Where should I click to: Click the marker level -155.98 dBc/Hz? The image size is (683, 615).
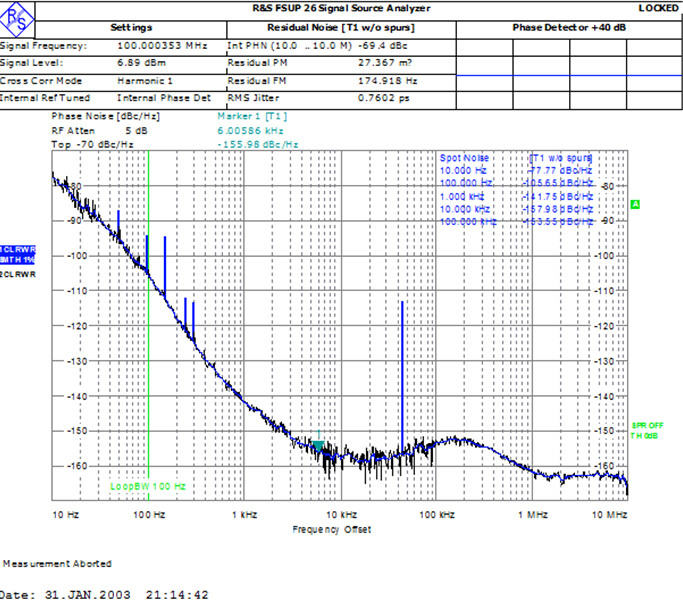258,145
